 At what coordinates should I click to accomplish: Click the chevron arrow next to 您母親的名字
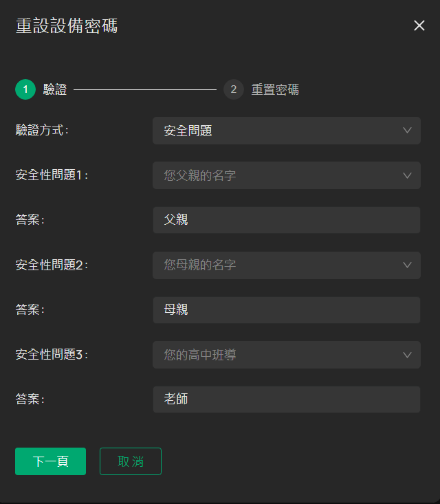(407, 265)
